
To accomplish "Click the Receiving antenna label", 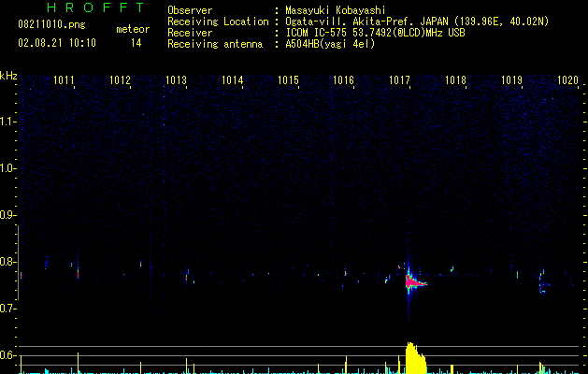I will tap(215, 44).
